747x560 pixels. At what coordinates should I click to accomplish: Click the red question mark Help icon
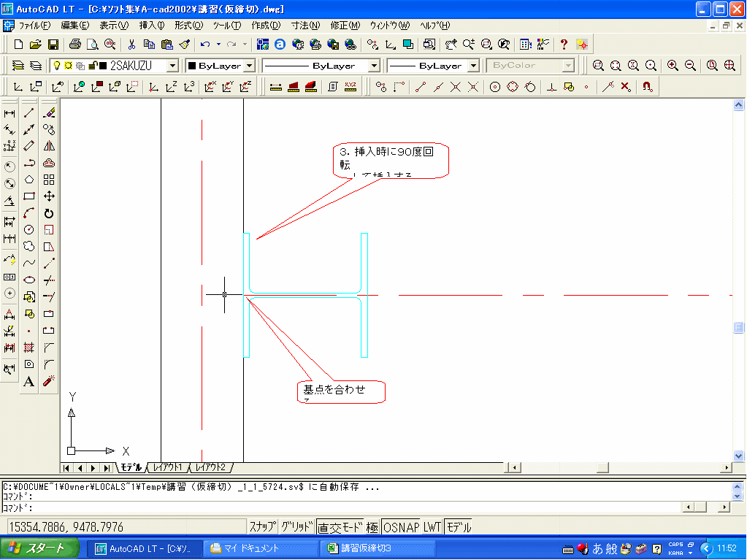564,45
